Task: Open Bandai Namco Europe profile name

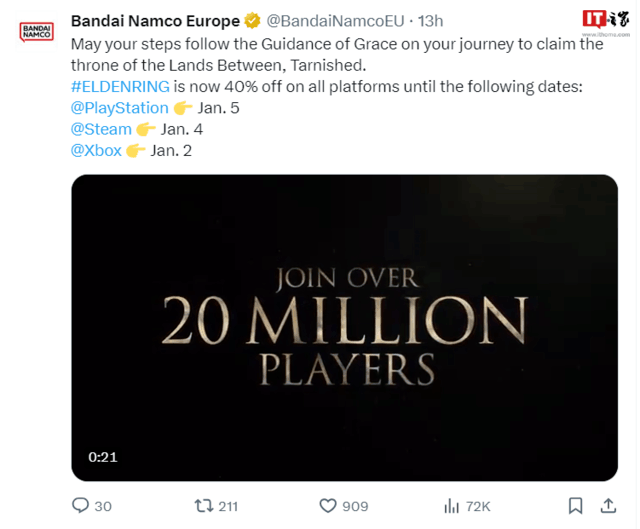Action: [x=155, y=21]
